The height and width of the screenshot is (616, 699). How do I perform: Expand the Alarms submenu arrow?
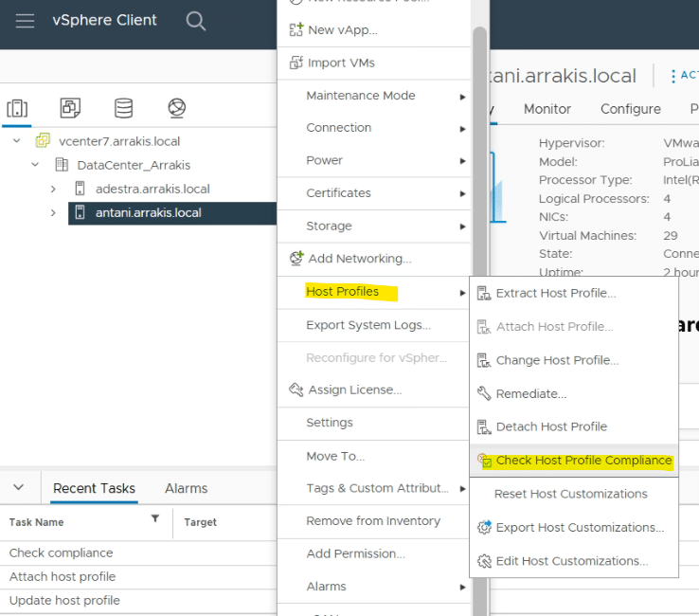tap(463, 588)
